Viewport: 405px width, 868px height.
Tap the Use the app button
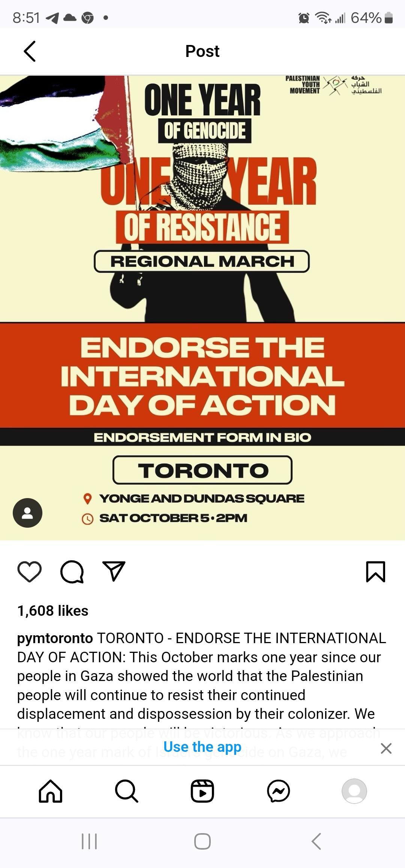click(x=202, y=747)
